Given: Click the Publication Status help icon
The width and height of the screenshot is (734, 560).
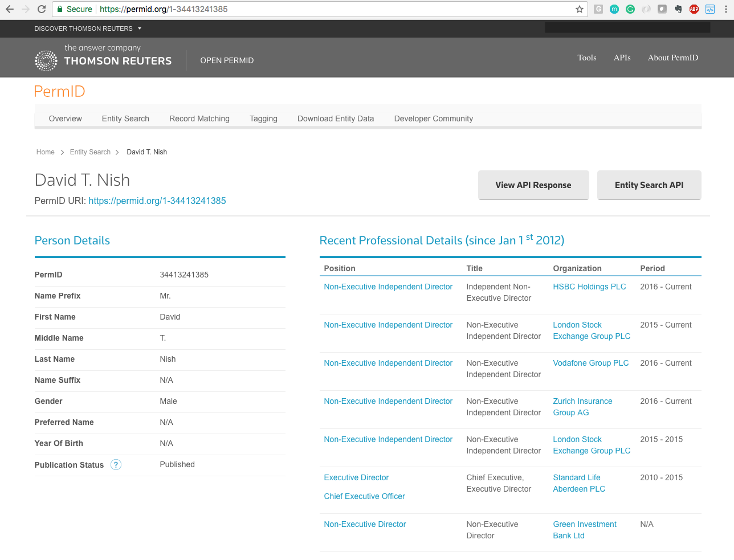Looking at the screenshot, I should (x=116, y=465).
